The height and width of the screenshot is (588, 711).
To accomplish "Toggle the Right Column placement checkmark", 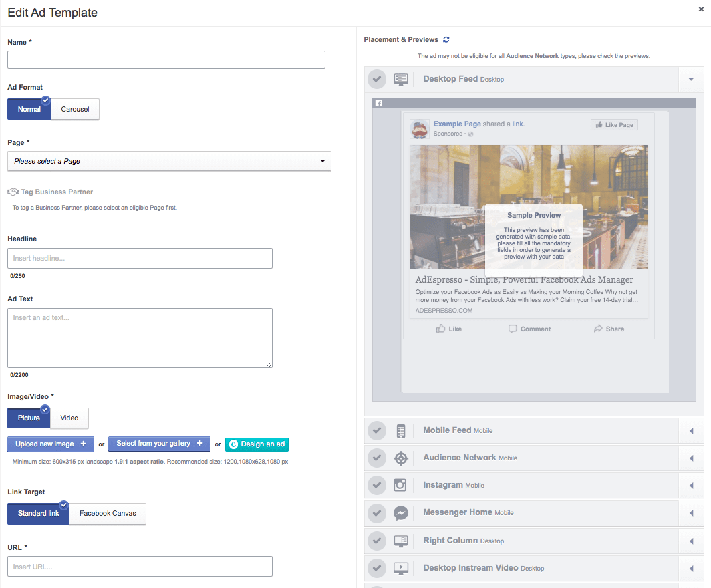I will click(x=376, y=540).
